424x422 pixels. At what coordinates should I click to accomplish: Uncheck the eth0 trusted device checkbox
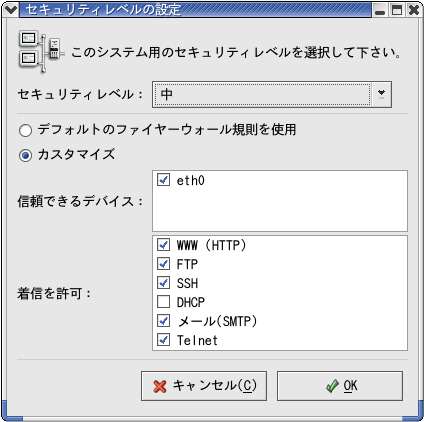[x=163, y=180]
